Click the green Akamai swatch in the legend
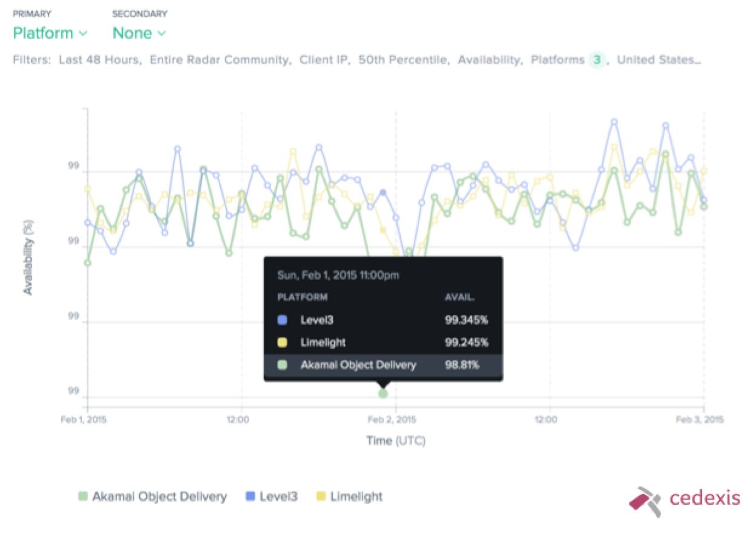The image size is (756, 535). (x=83, y=497)
